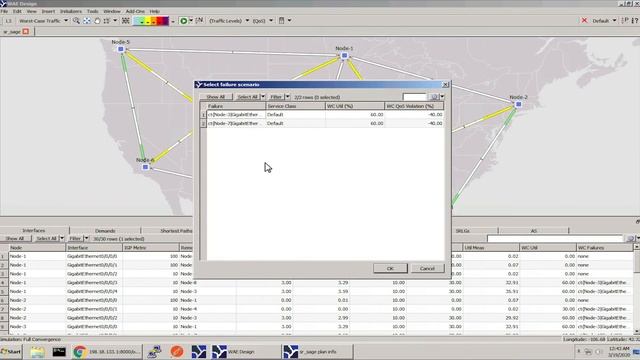Click the utilization color legend bar
This screenshot has width=640, height=360.
tap(151, 21)
